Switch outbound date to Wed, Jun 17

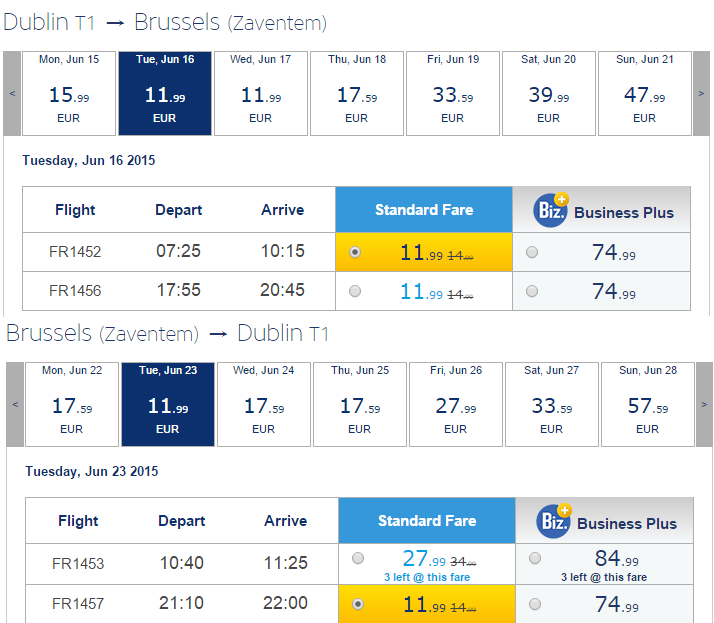[x=261, y=93]
